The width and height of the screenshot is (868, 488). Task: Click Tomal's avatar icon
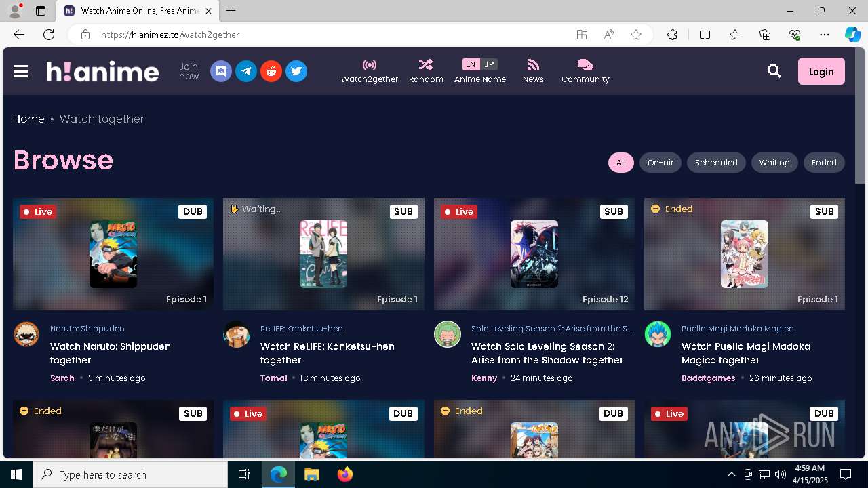pos(237,334)
